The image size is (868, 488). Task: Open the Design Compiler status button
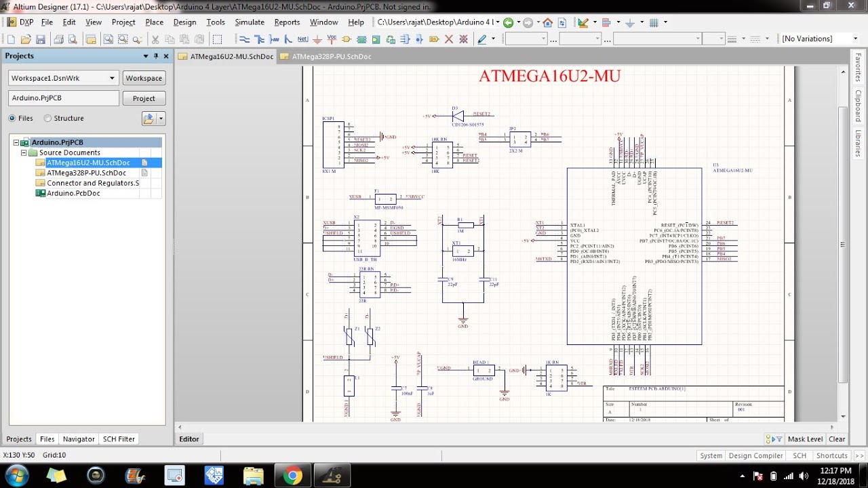755,455
